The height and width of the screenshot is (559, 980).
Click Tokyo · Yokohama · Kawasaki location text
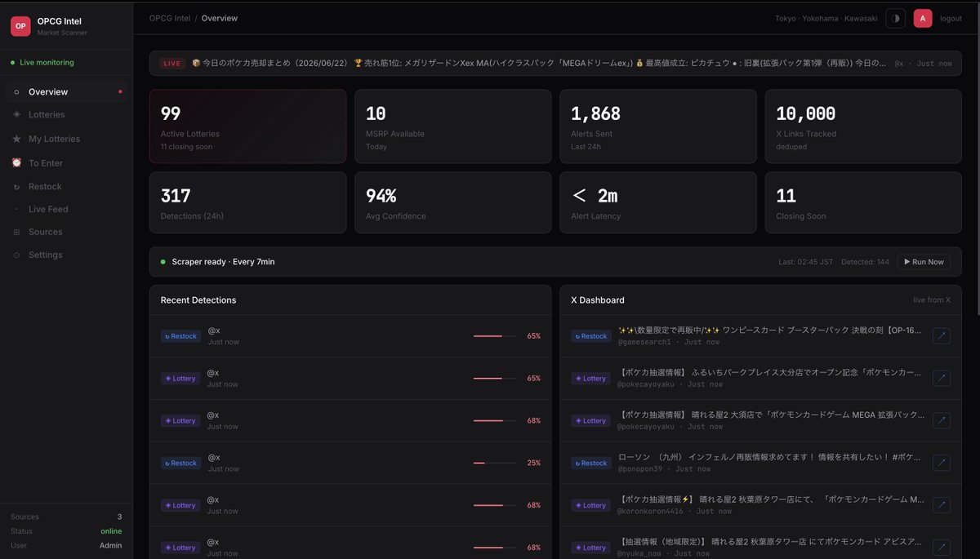(x=826, y=18)
